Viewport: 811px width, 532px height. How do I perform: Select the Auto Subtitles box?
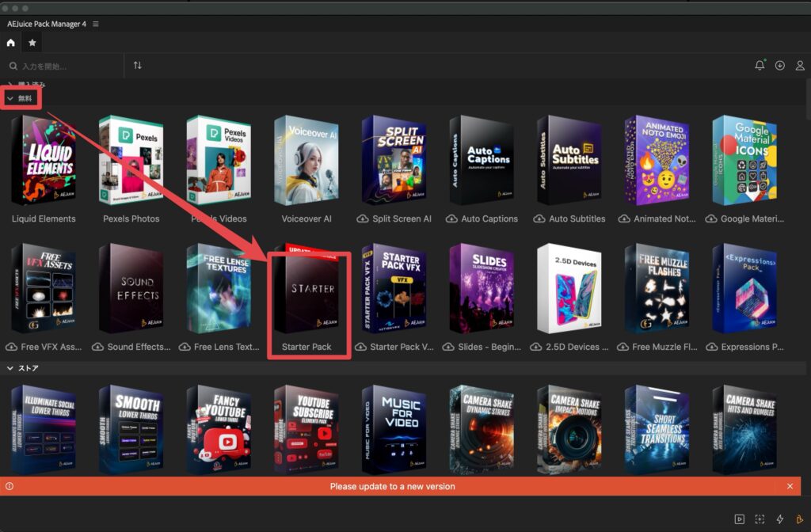[x=569, y=160]
